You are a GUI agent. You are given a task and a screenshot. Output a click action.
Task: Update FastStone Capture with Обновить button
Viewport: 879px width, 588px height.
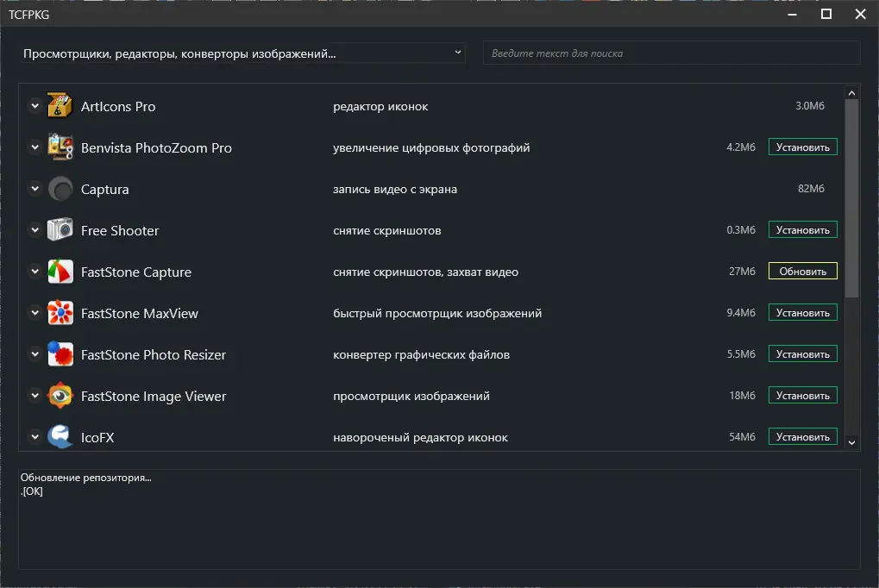point(802,272)
